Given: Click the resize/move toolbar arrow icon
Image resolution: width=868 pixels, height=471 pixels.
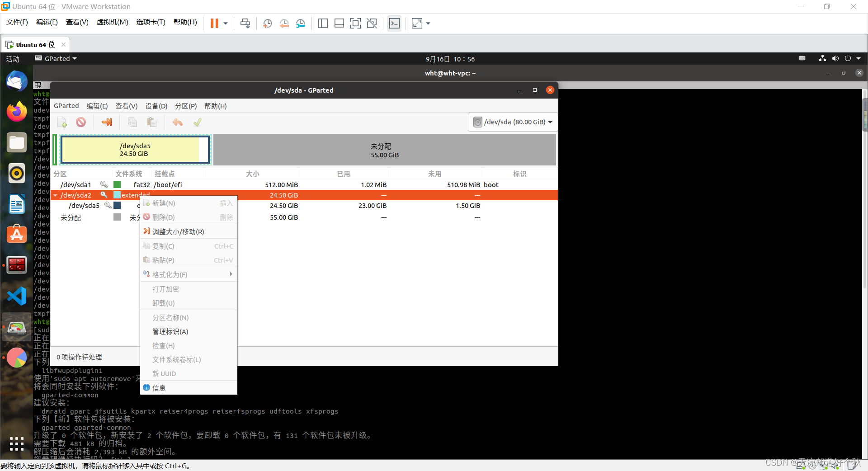Looking at the screenshot, I should 107,122.
